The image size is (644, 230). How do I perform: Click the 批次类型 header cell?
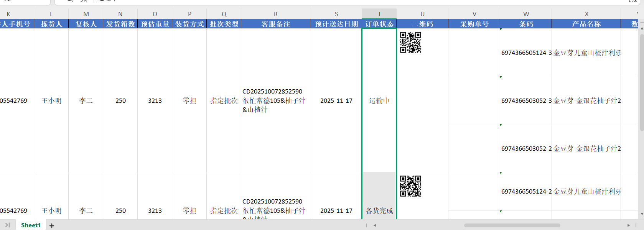pyautogui.click(x=224, y=24)
